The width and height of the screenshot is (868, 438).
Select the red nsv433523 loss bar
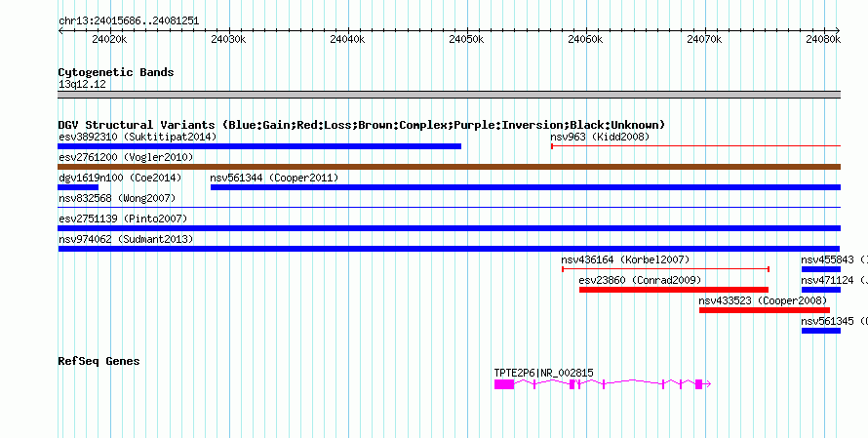[x=765, y=310]
